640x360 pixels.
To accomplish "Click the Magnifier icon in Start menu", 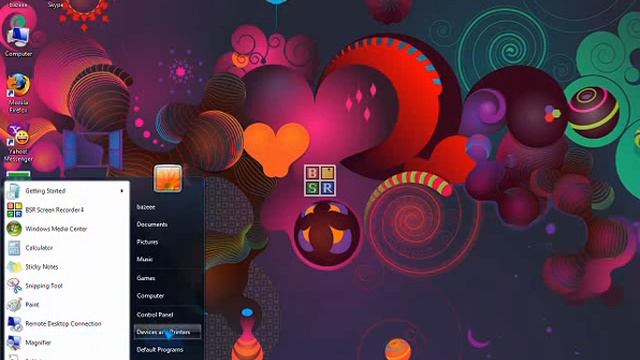I will [x=14, y=342].
